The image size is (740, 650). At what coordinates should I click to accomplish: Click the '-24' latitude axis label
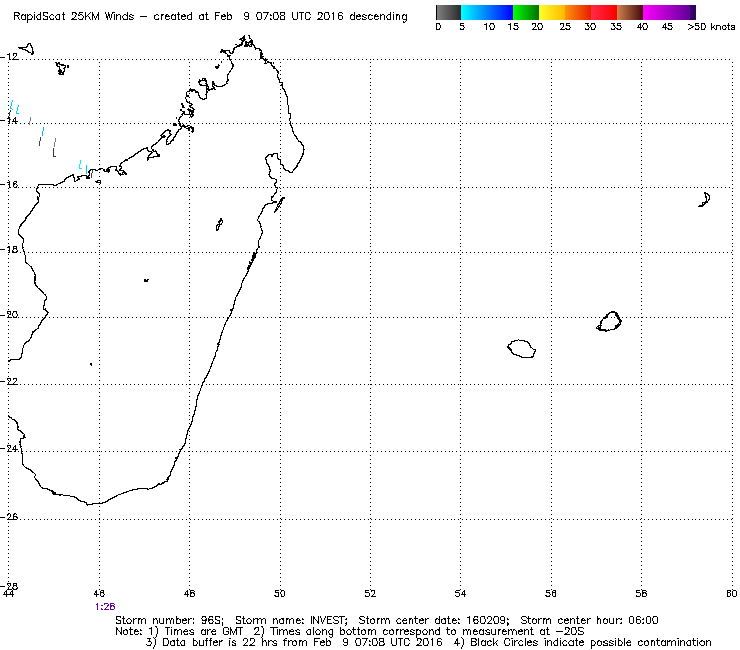point(9,448)
